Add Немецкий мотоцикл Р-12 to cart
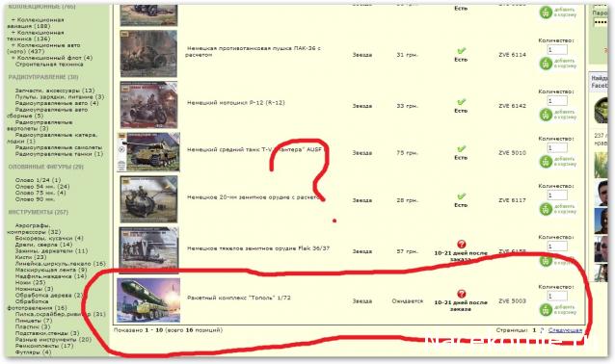The height and width of the screenshot is (364, 615). tap(557, 115)
